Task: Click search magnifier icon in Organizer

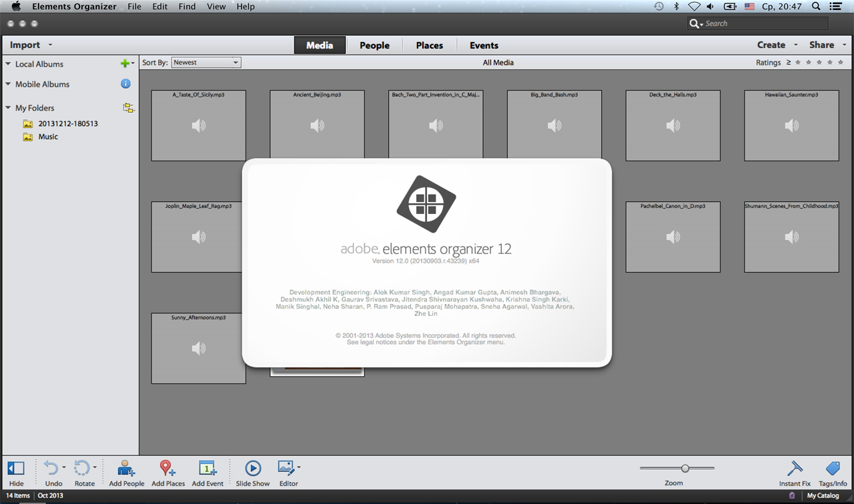Action: (696, 23)
